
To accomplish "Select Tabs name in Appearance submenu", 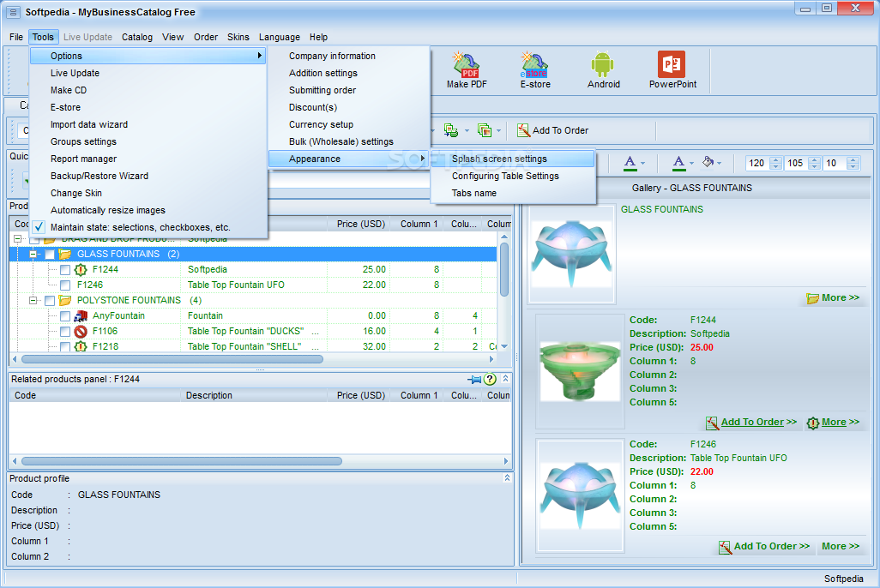I will click(x=512, y=193).
